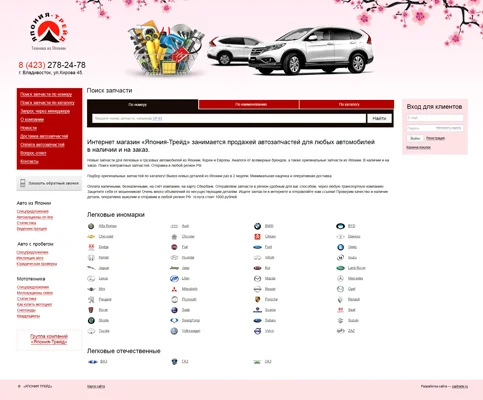The width and height of the screenshot is (483, 400).
Task: Click the Land Rover green logo
Action: tap(340, 268)
